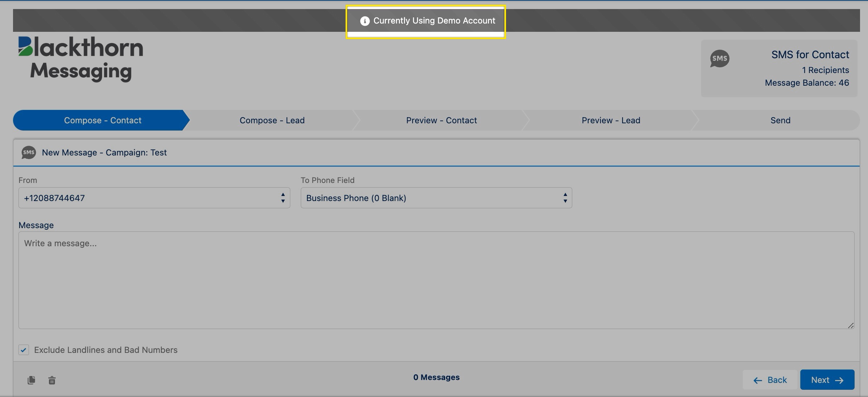868x397 pixels.
Task: Click the copy template icon
Action: point(31,380)
